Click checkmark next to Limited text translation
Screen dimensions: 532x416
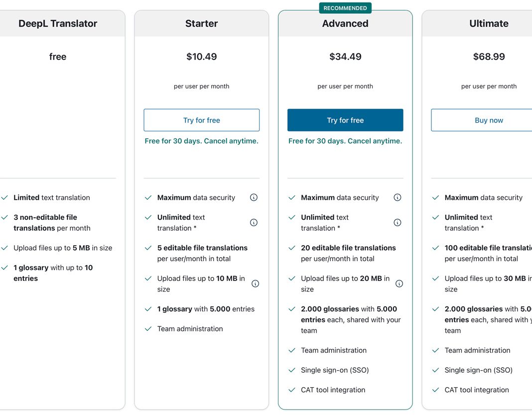click(x=4, y=197)
